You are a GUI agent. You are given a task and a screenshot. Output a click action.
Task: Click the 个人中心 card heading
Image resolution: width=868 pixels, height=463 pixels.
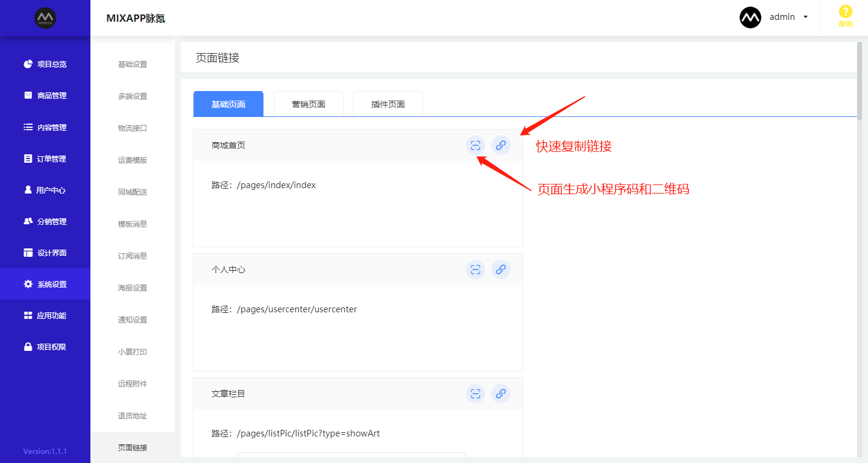pyautogui.click(x=228, y=269)
